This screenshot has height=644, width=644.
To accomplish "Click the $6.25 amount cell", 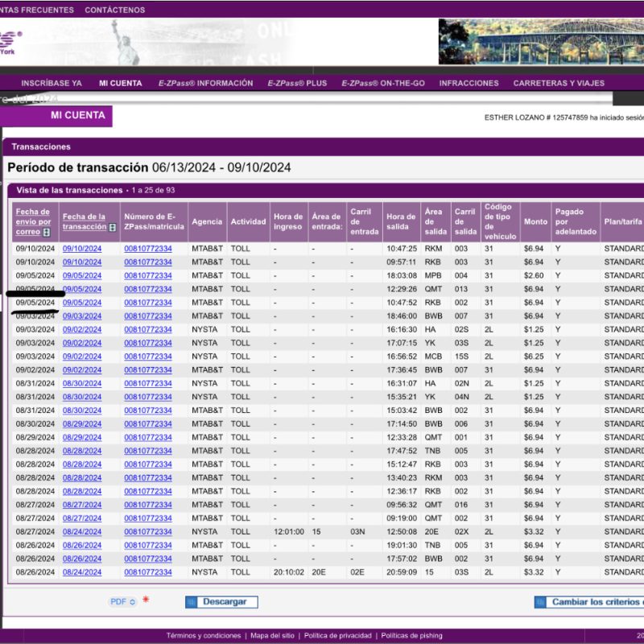I will (534, 357).
